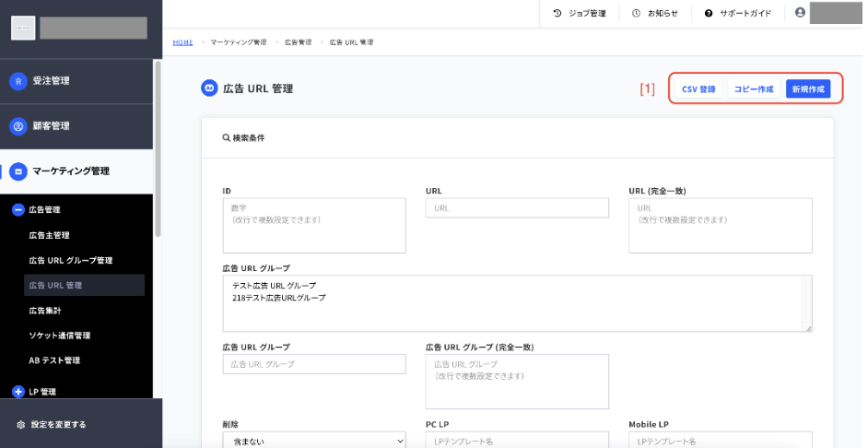Click the blue 広告 URL 管理 title icon
The image size is (868, 448).
[x=209, y=88]
